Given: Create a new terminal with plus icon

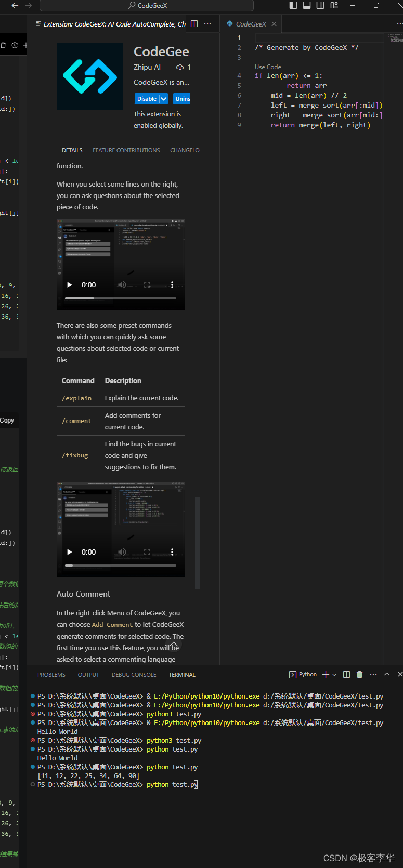Looking at the screenshot, I should pos(326,674).
